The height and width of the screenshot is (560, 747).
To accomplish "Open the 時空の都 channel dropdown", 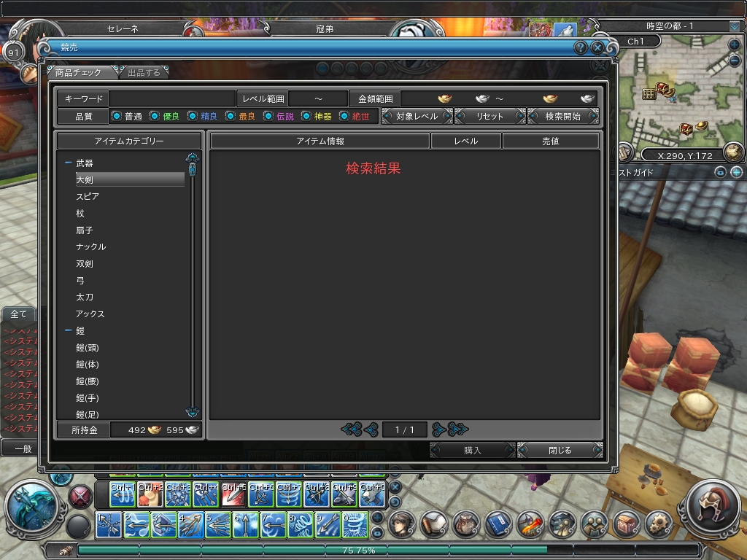I will (x=734, y=26).
